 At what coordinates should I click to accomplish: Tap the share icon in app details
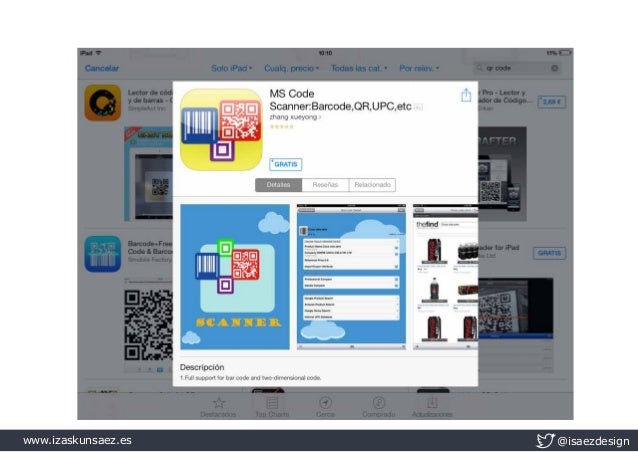466,95
